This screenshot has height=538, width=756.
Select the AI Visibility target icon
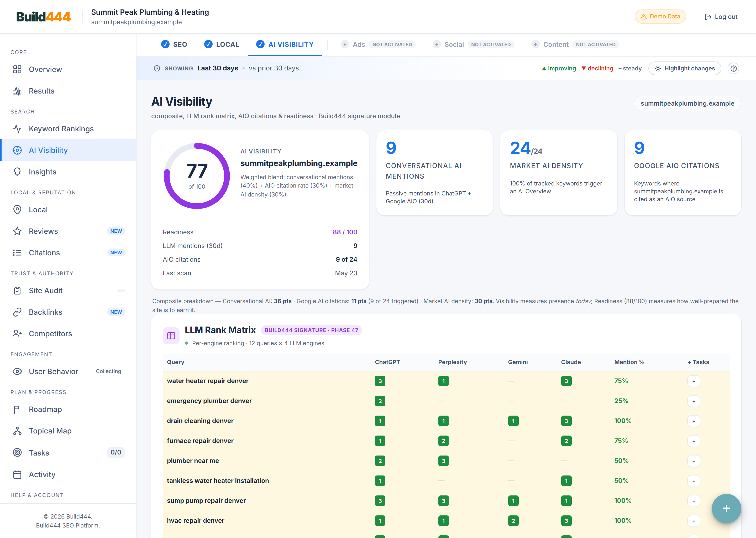pos(17,150)
